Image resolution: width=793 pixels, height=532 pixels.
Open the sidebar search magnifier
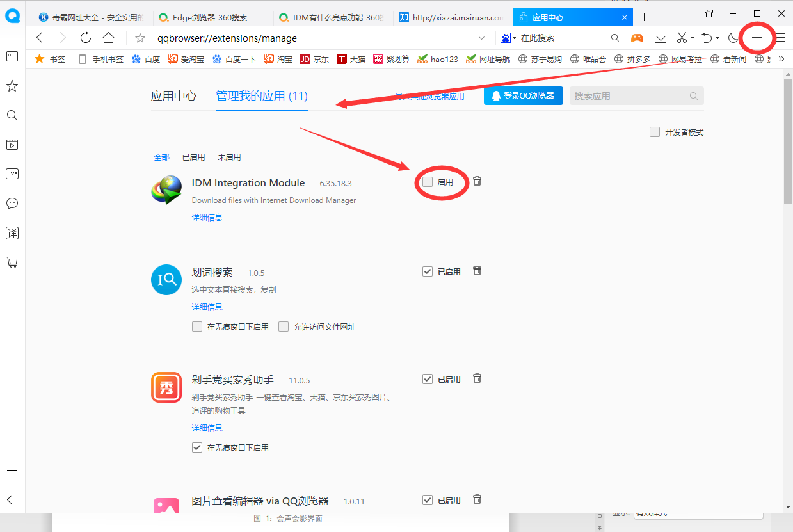point(12,115)
